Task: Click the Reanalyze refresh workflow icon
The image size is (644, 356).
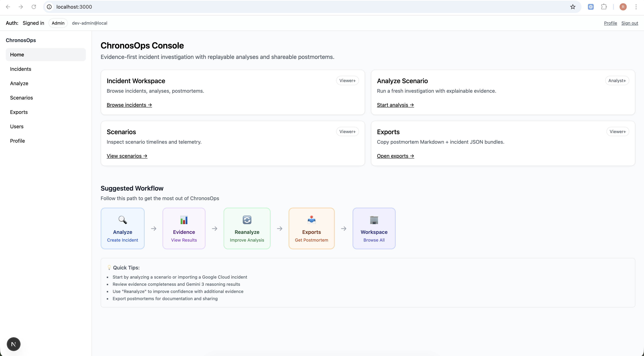Action: (247, 220)
